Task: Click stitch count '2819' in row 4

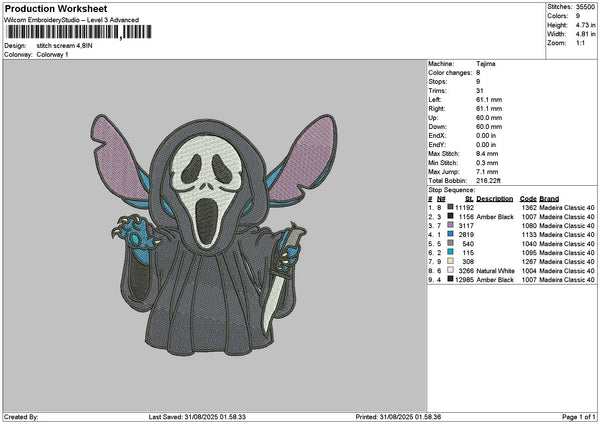Action: pyautogui.click(x=466, y=235)
